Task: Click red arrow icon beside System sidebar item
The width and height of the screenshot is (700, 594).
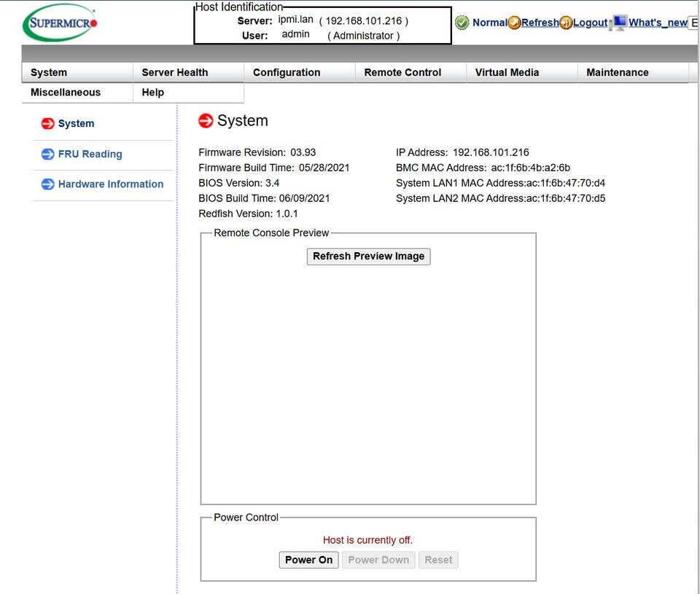Action: tap(48, 124)
